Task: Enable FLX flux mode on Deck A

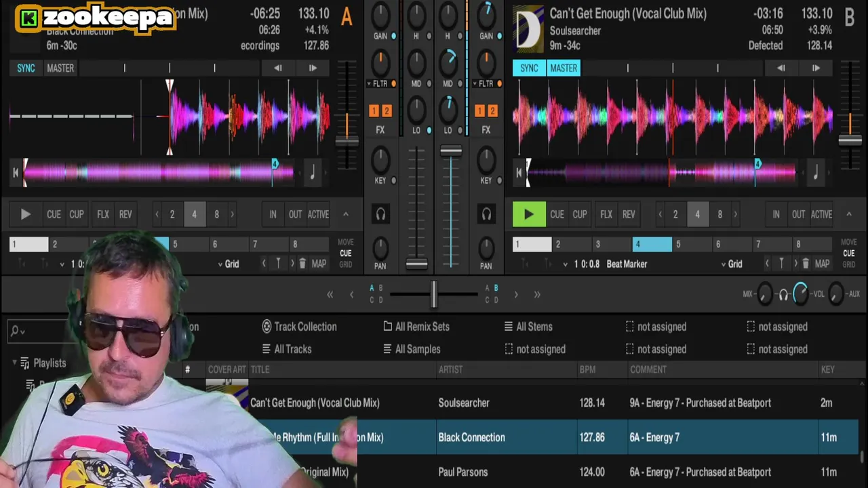Action: point(103,214)
